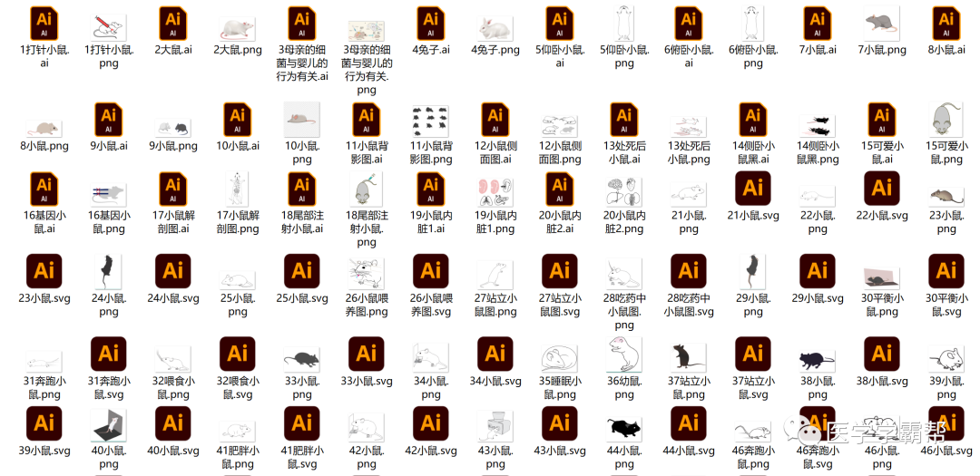The image size is (980, 476).
Task: Select the 18尾部注射小鼠.png thumbnail
Action: [x=367, y=189]
